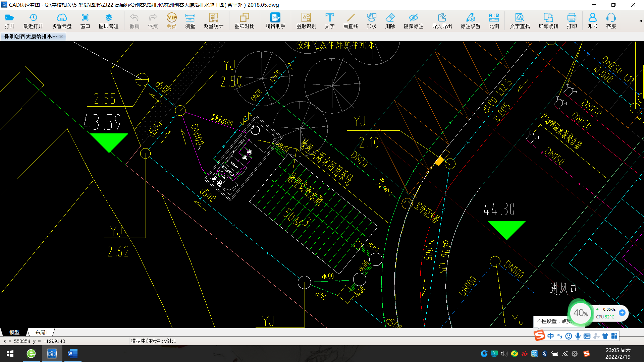The width and height of the screenshot is (644, 362).
Task: Open 图层管理 layer manager
Action: click(109, 21)
